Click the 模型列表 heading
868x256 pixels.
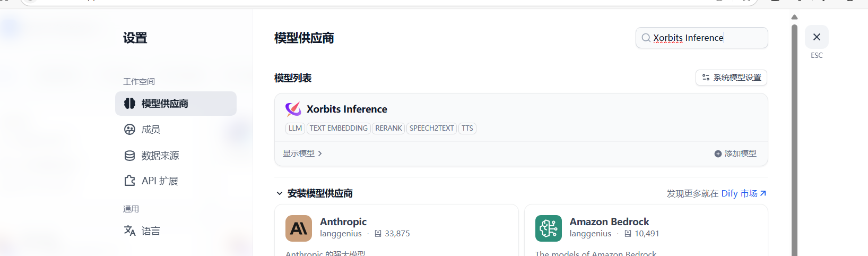[293, 78]
